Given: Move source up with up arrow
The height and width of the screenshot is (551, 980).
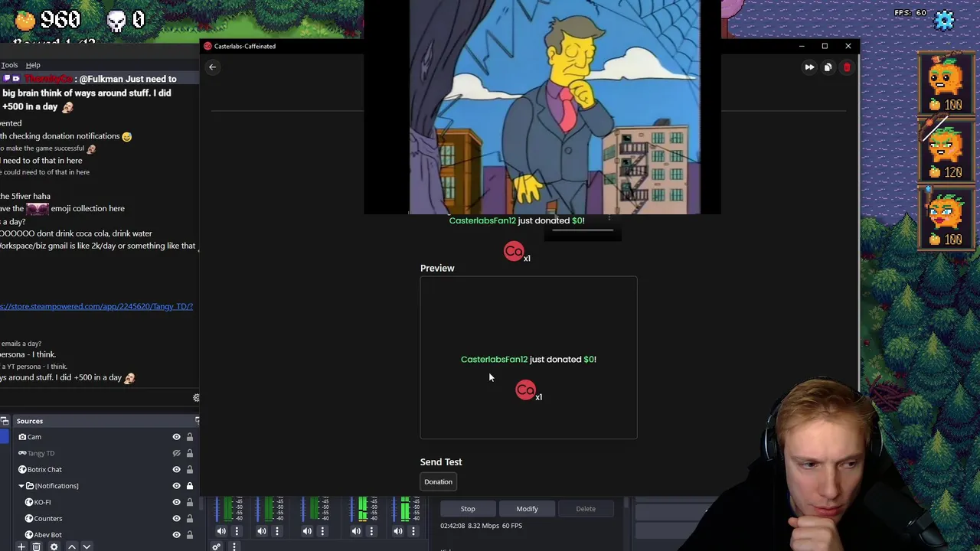Looking at the screenshot, I should (x=71, y=546).
